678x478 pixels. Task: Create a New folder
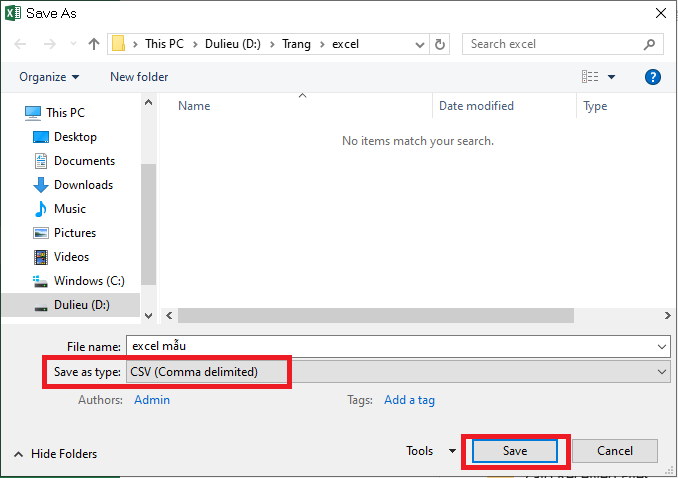[139, 77]
